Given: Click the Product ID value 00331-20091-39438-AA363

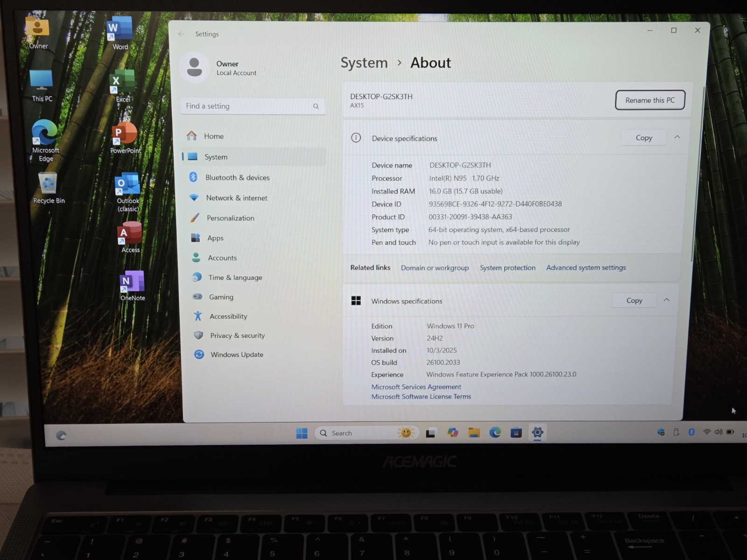Looking at the screenshot, I should (470, 217).
